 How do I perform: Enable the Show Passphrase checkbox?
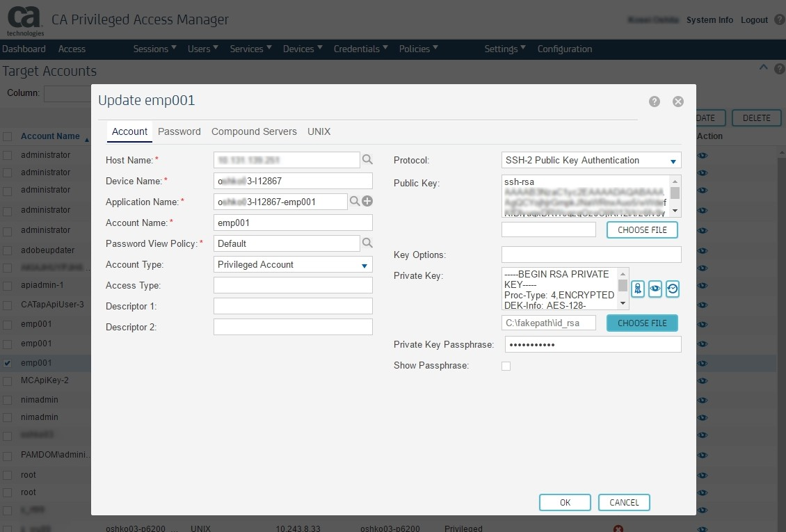(x=506, y=366)
